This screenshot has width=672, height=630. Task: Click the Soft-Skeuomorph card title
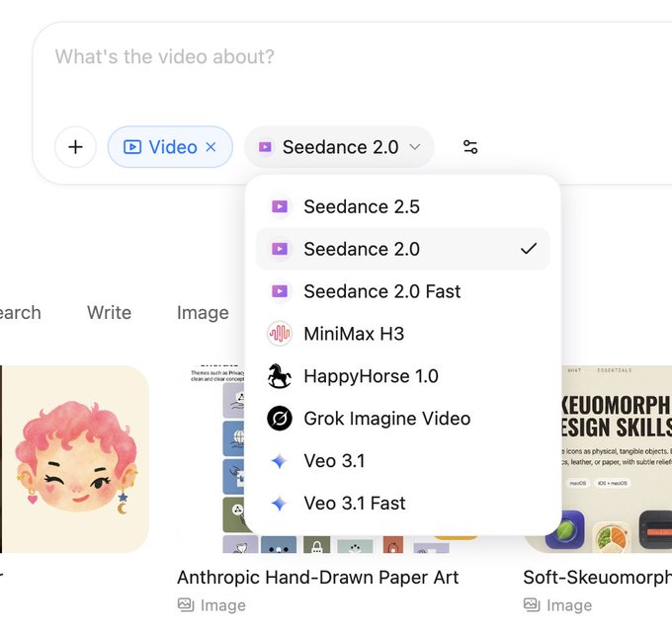pos(598,578)
